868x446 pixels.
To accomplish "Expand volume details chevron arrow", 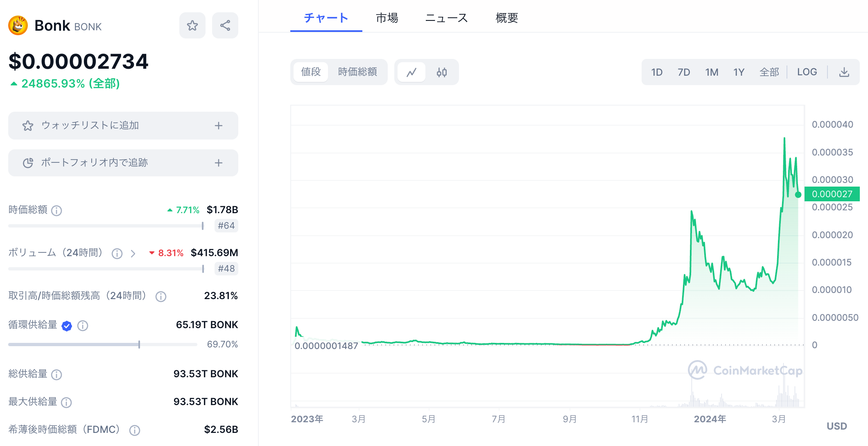I will tap(133, 254).
